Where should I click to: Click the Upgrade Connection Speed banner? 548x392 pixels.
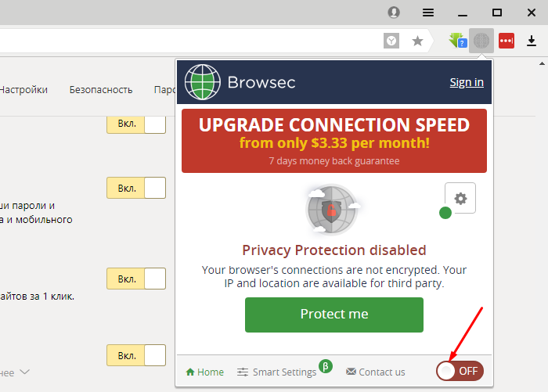tap(334, 141)
